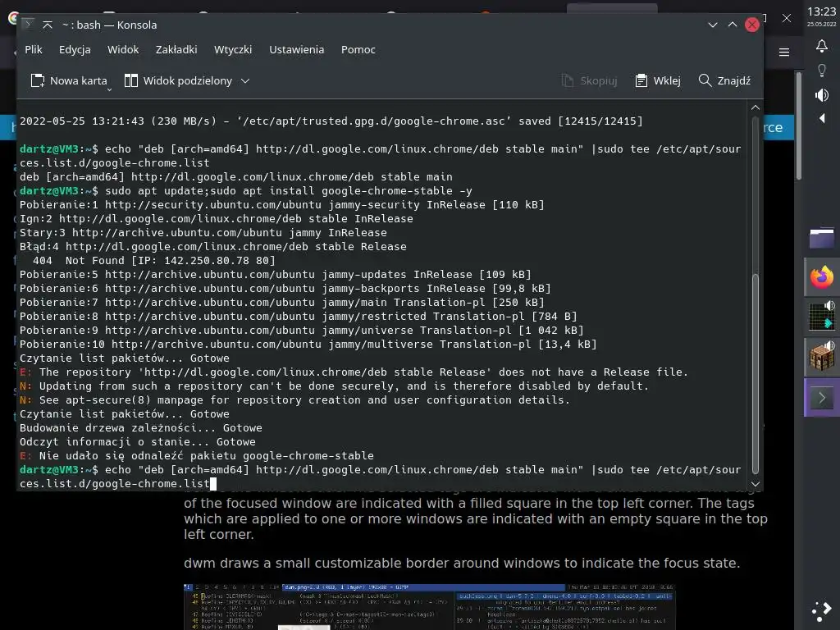Close the Konsola window
The width and height of the screenshot is (840, 630).
(x=752, y=25)
